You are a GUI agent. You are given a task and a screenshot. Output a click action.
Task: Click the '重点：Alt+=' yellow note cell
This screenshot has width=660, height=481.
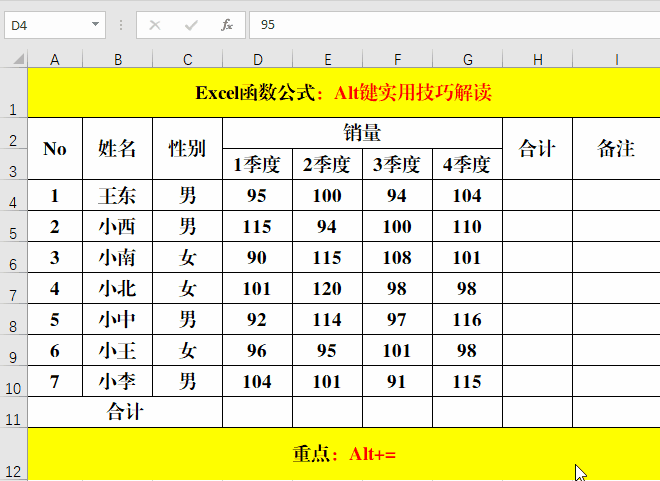(x=343, y=454)
